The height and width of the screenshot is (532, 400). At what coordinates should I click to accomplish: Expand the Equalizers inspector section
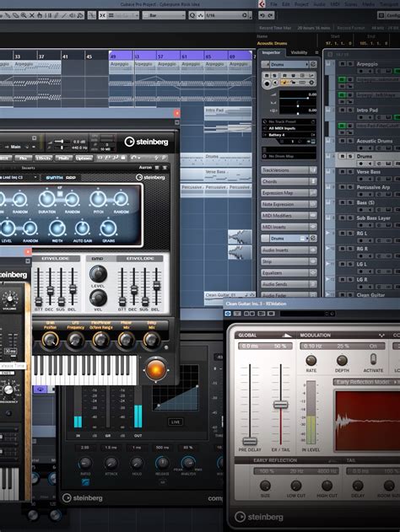[289, 273]
